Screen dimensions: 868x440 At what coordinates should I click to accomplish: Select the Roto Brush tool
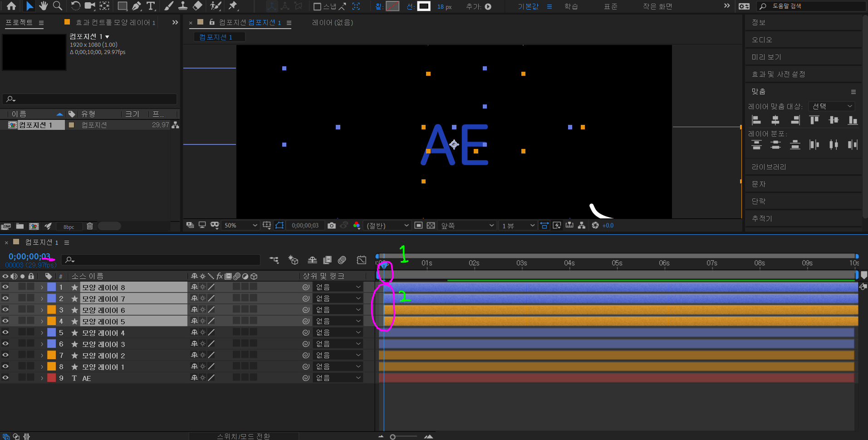[x=216, y=6]
